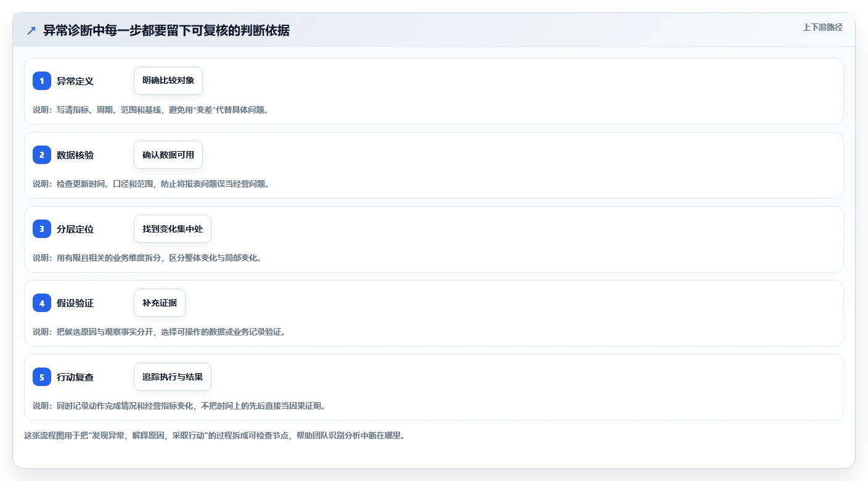Viewport: 868px width, 481px height.
Task: Click the heading 异常诊断中每一步都要留下可复核的判断依据
Action: 166,30
